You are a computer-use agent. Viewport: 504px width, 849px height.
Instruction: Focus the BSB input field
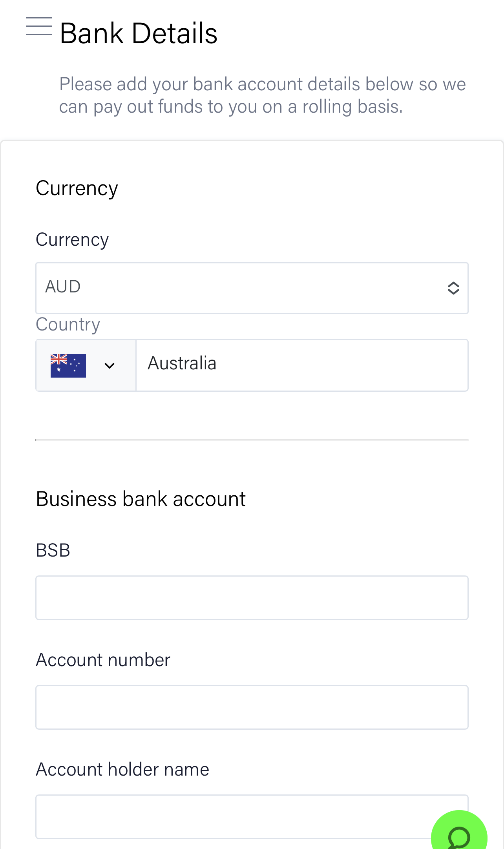coord(252,598)
